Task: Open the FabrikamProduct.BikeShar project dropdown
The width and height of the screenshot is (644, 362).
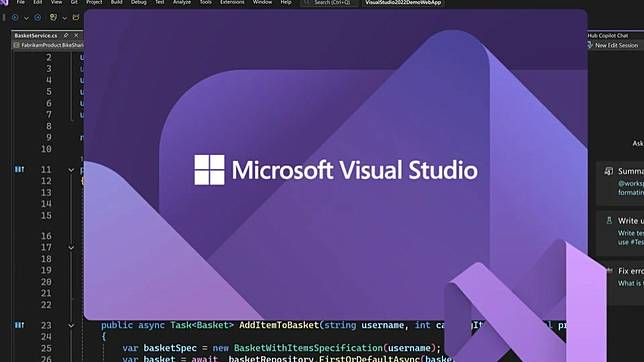Action: pos(48,45)
